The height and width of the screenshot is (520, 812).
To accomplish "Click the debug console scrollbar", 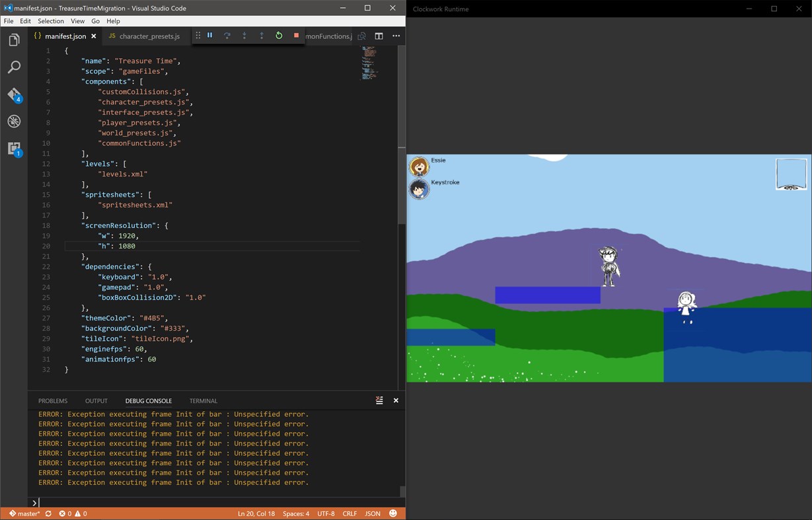I will (402, 492).
